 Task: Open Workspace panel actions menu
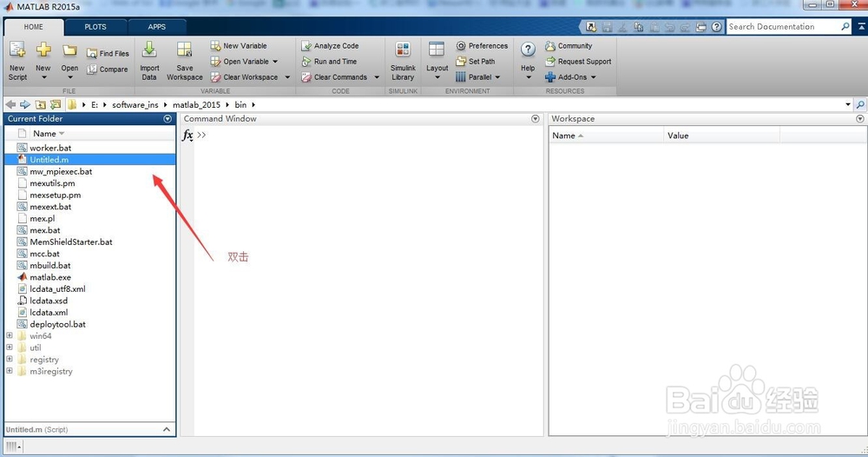859,118
